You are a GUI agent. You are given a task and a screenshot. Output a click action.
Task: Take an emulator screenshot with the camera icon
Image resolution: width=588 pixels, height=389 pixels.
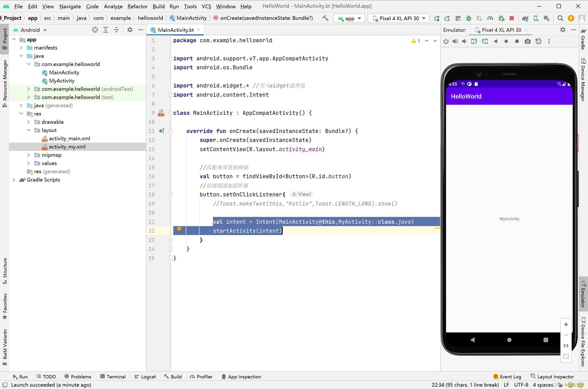(527, 41)
